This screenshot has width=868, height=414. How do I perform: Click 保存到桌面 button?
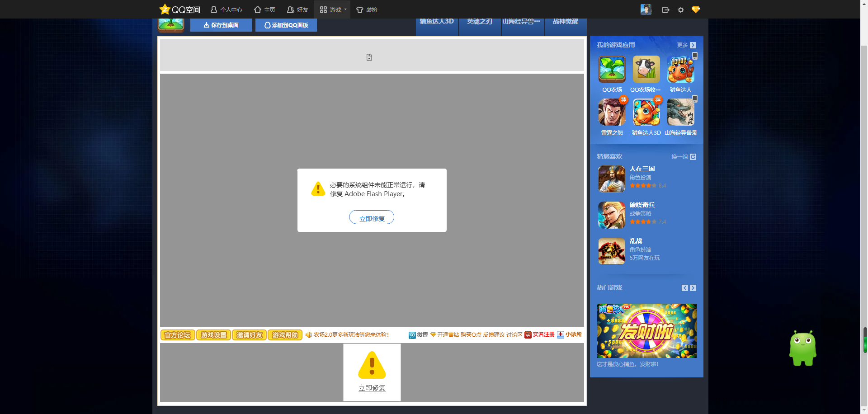coord(221,25)
